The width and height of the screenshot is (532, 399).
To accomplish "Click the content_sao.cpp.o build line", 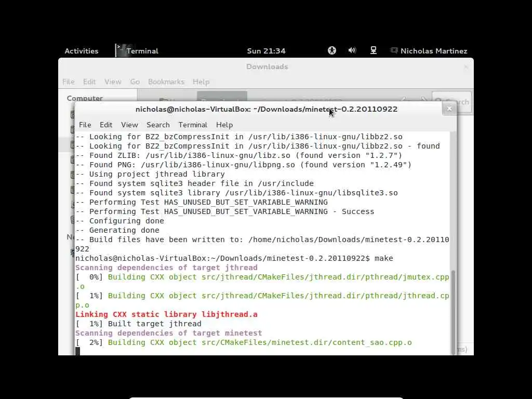I will (x=244, y=343).
